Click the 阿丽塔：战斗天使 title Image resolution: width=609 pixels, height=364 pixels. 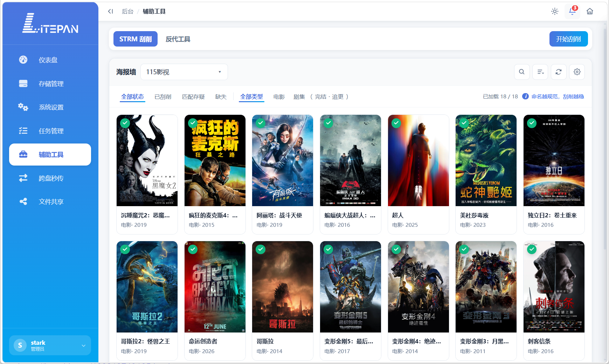tap(279, 215)
